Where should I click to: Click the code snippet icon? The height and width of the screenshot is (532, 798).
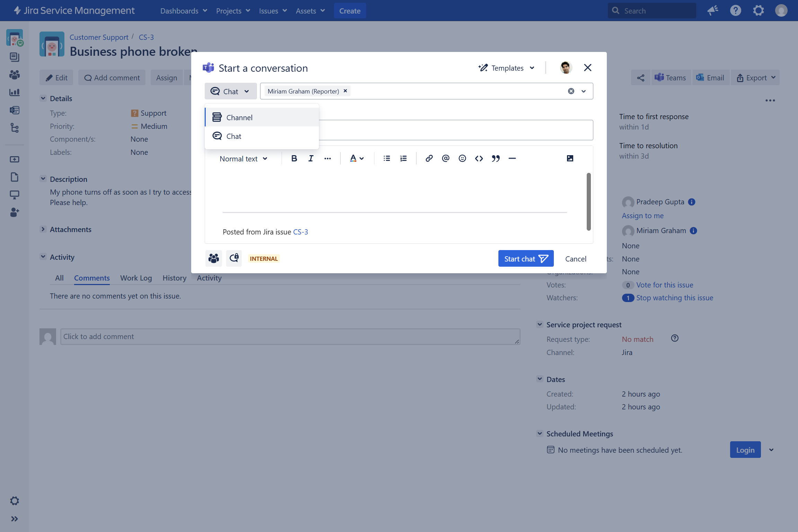tap(479, 158)
